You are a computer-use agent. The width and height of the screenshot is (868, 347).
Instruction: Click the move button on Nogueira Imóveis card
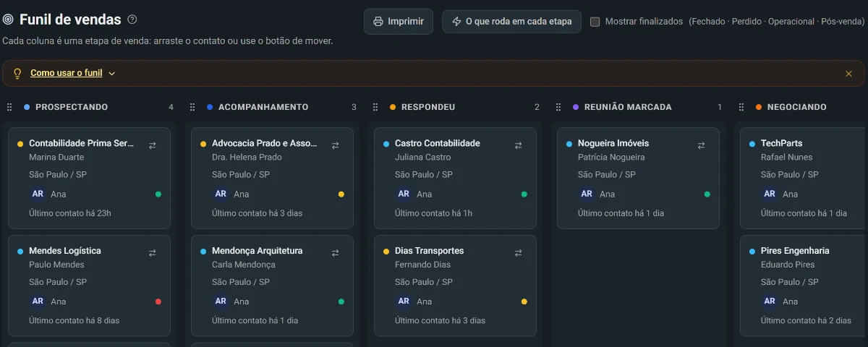701,145
